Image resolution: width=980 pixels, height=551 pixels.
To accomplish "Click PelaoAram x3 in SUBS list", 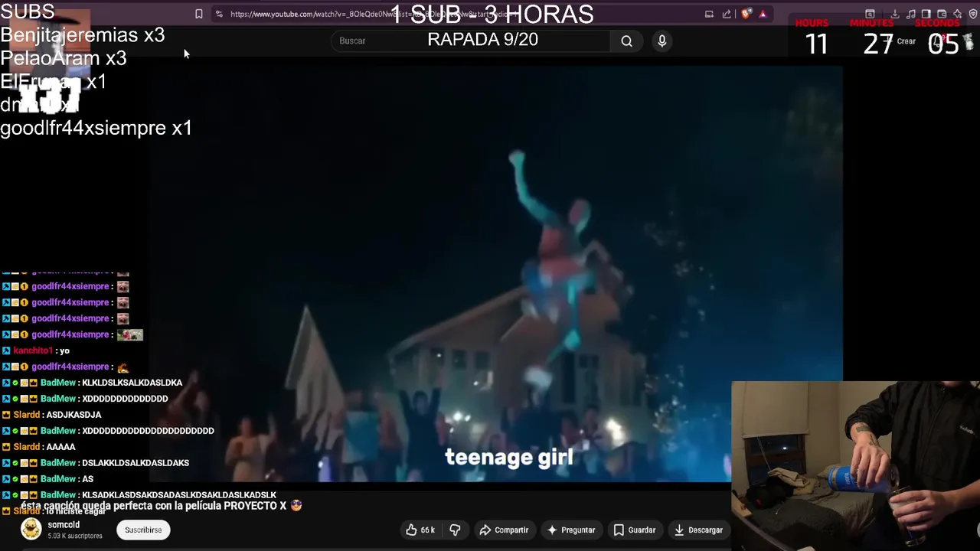I will pos(64,58).
